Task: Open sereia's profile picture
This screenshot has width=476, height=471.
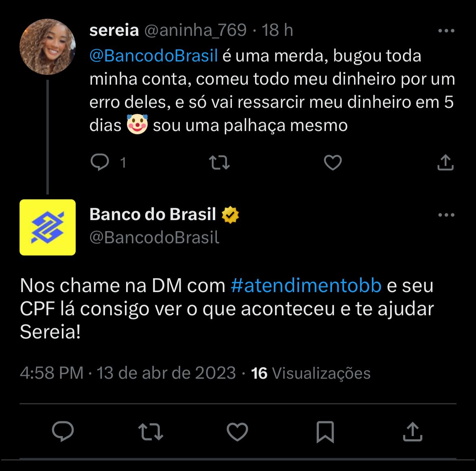Action: [x=48, y=47]
